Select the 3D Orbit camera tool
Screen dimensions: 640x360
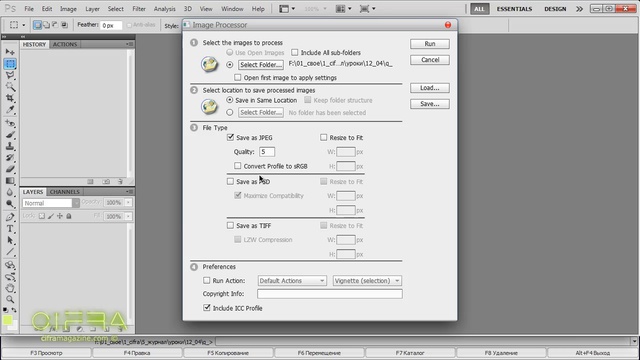click(x=10, y=277)
